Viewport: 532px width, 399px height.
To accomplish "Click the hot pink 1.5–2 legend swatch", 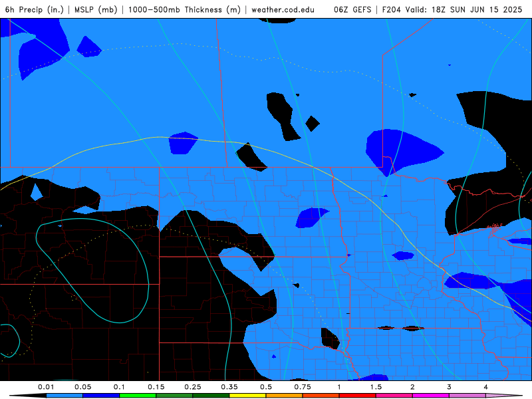I will click(x=394, y=396).
